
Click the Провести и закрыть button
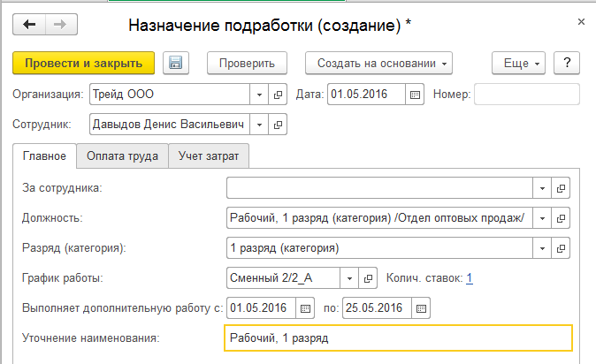tap(84, 63)
